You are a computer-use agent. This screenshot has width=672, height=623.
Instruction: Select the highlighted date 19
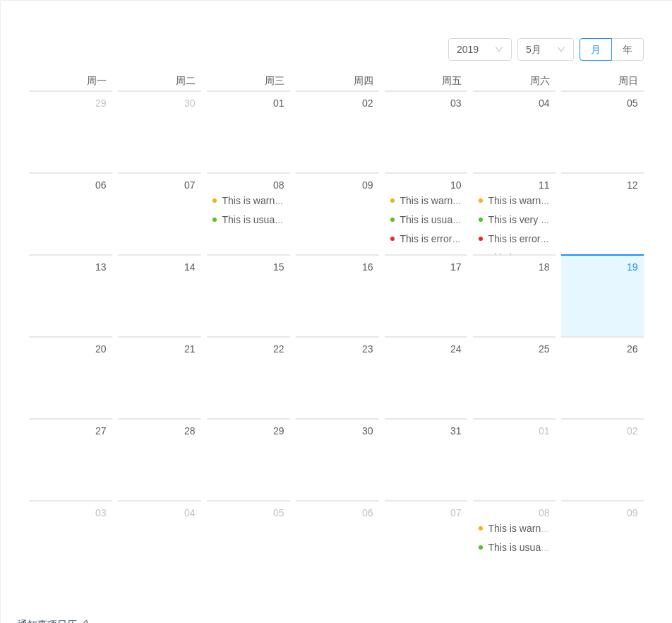[602, 295]
